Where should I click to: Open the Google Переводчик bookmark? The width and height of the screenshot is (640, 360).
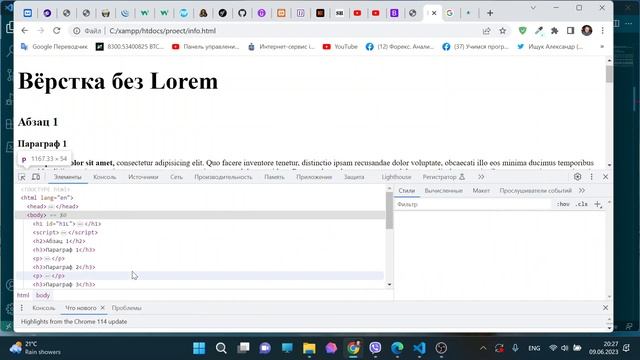pyautogui.click(x=54, y=47)
